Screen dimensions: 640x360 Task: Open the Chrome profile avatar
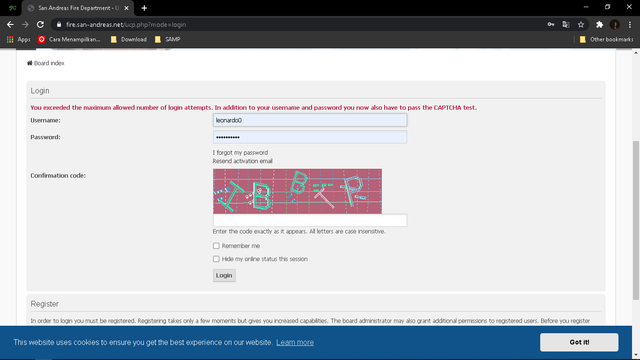tap(615, 24)
